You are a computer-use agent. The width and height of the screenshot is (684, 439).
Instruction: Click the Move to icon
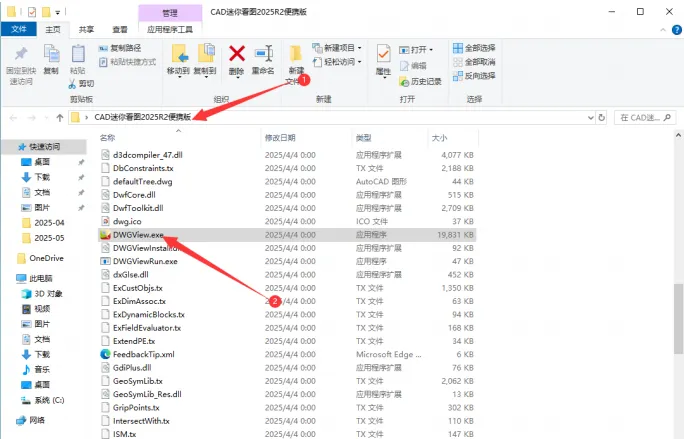[x=179, y=54]
